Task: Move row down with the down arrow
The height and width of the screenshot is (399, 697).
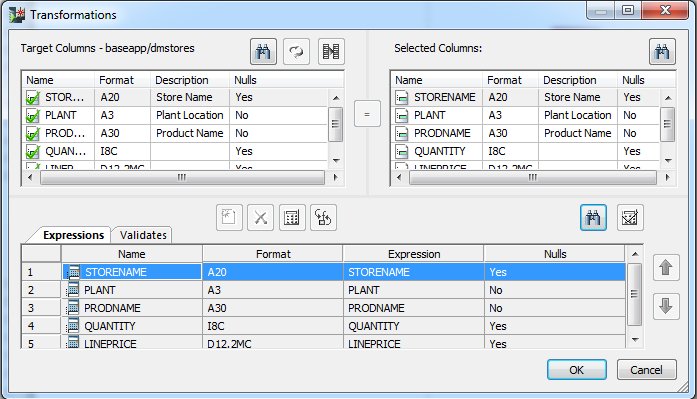Action: pos(666,306)
